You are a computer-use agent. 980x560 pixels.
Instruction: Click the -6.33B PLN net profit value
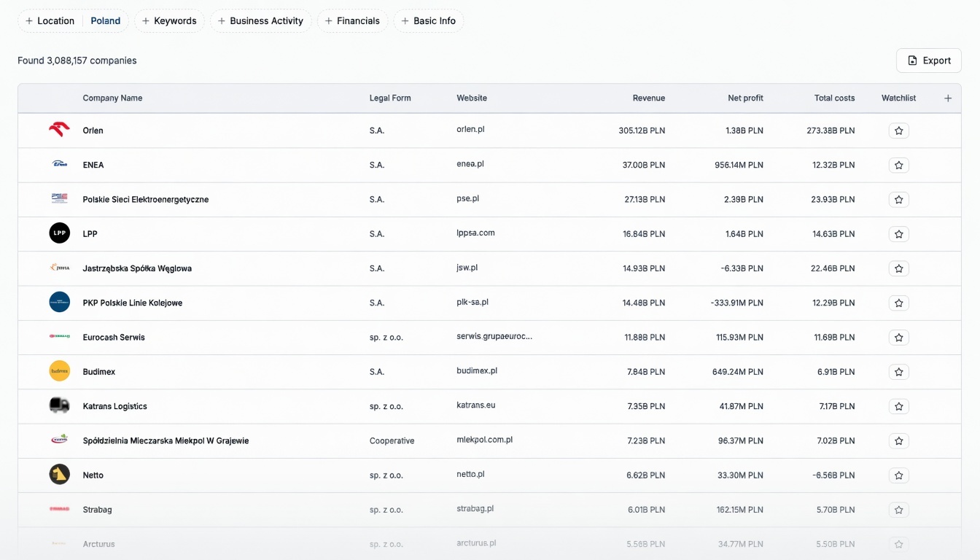(x=742, y=268)
